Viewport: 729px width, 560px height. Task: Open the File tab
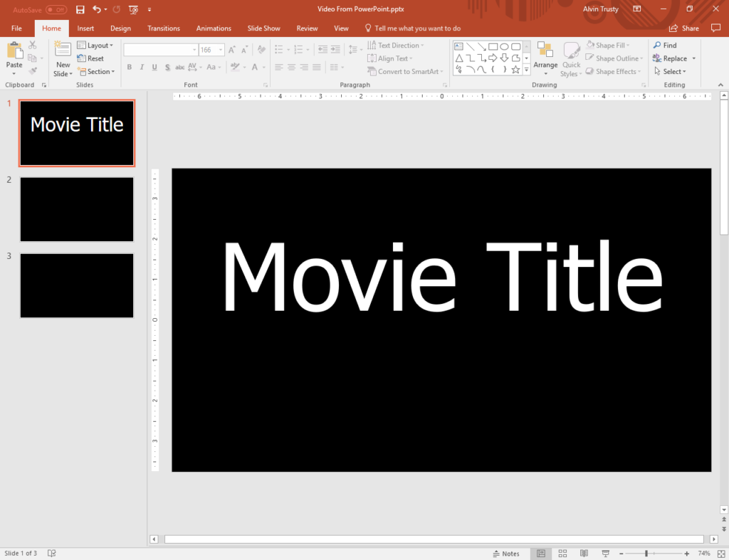(x=17, y=28)
